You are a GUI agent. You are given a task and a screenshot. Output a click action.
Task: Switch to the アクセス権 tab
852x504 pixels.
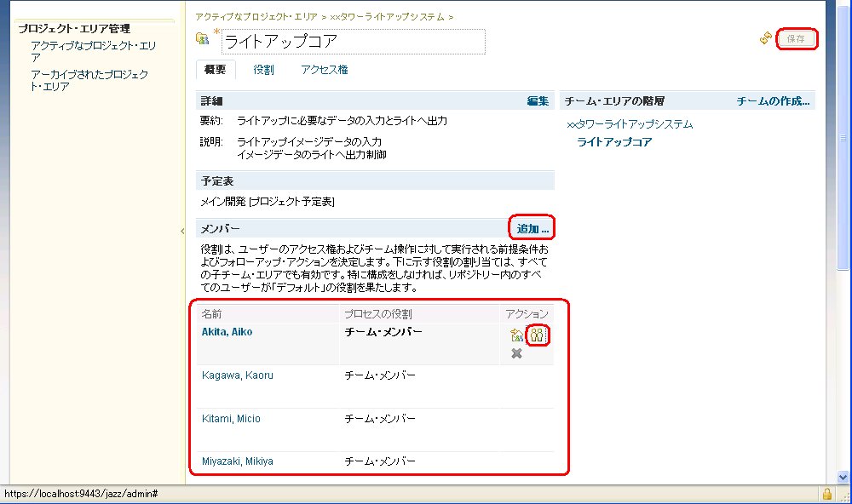(325, 70)
